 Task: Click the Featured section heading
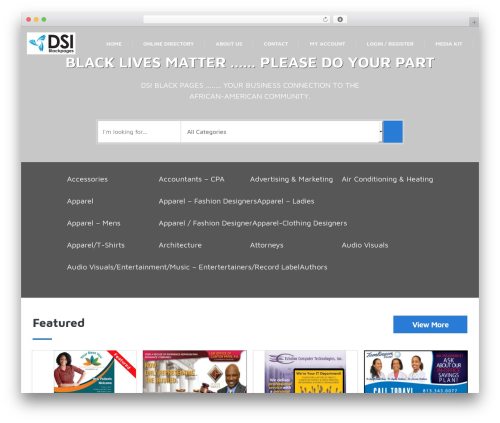pyautogui.click(x=59, y=323)
